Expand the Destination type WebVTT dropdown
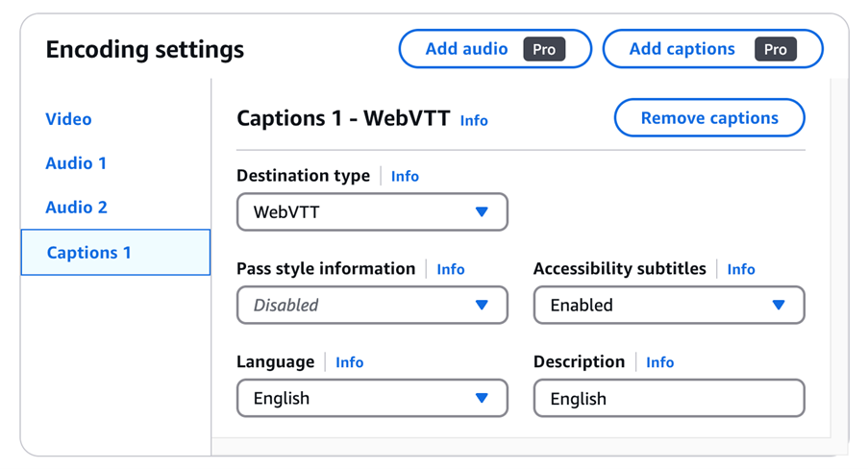The height and width of the screenshot is (469, 868). pyautogui.click(x=372, y=212)
